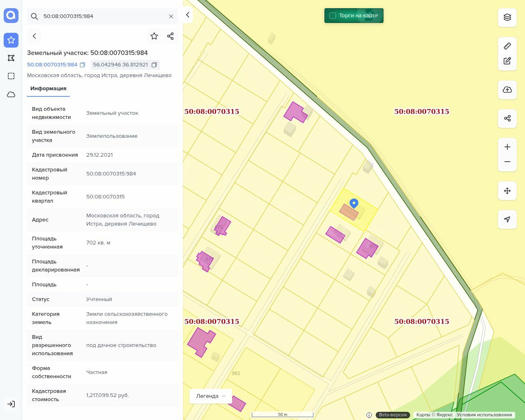Viewport: 525px width, 420px height.
Task: Collapse the left information sidebar
Action: click(x=188, y=15)
